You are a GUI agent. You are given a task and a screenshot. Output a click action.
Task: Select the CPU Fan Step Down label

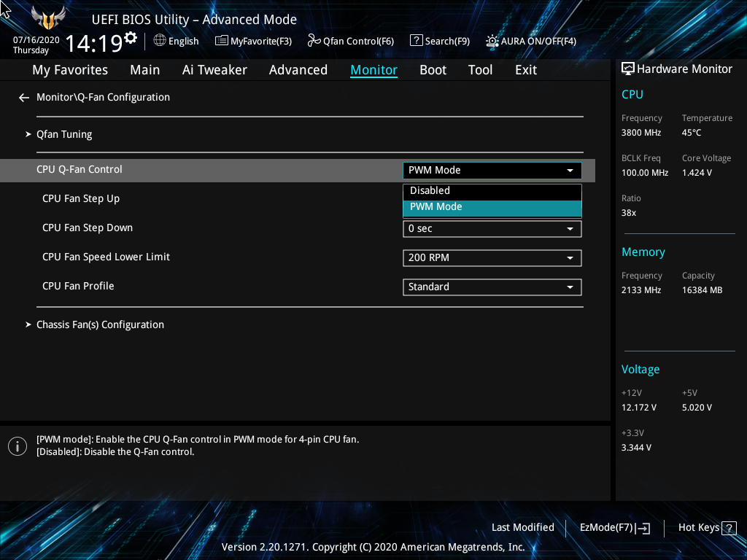[x=88, y=227]
